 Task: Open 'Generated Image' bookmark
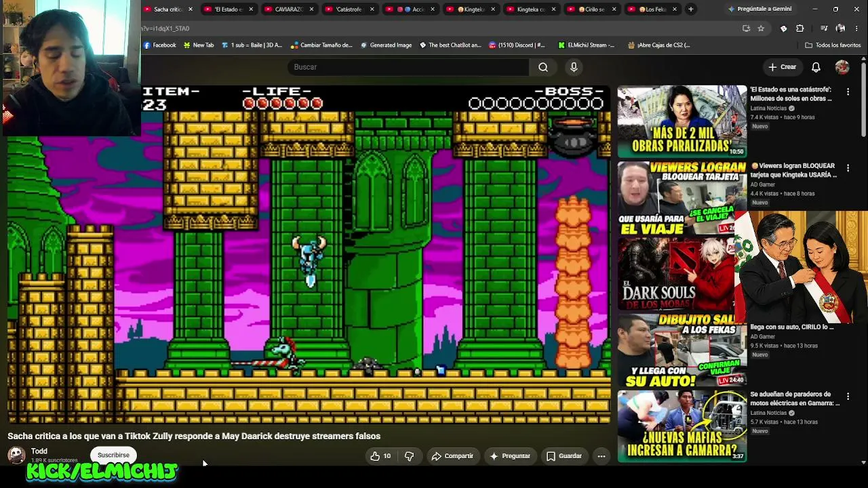coord(386,45)
